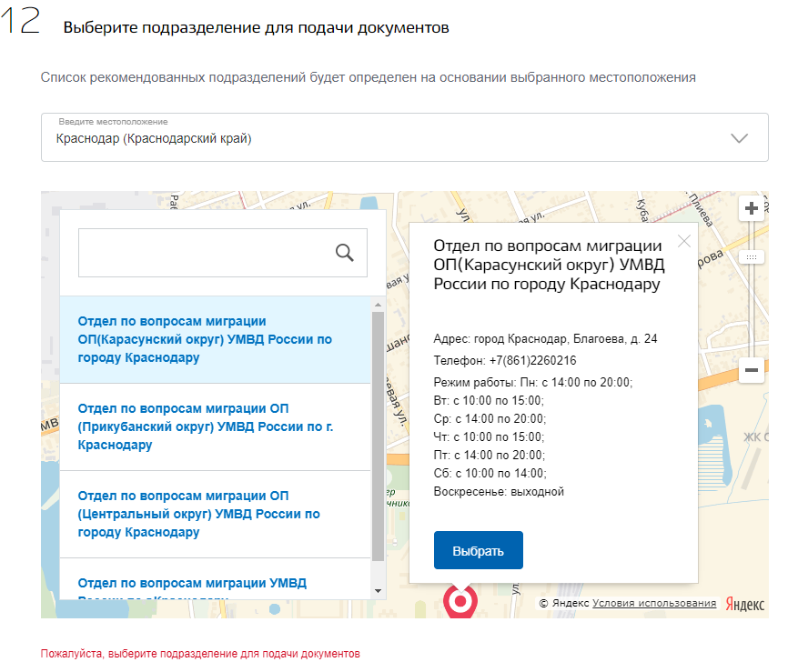Image resolution: width=788 pixels, height=672 pixels.
Task: Click the Яндекс logo on the map
Action: point(745,604)
